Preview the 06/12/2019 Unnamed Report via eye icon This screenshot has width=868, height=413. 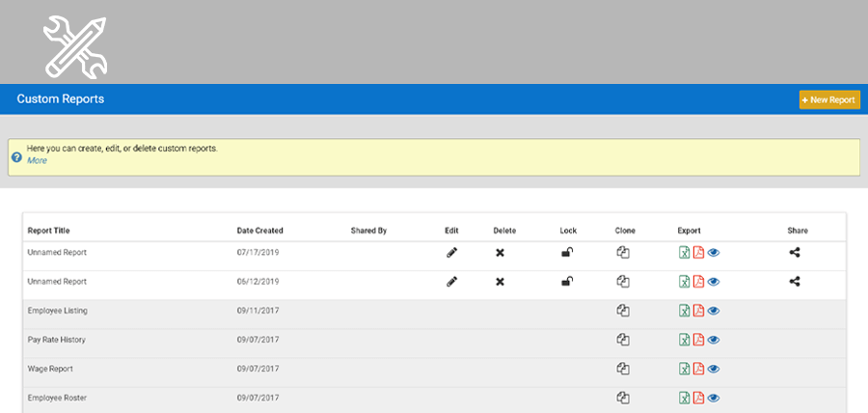pyautogui.click(x=714, y=283)
